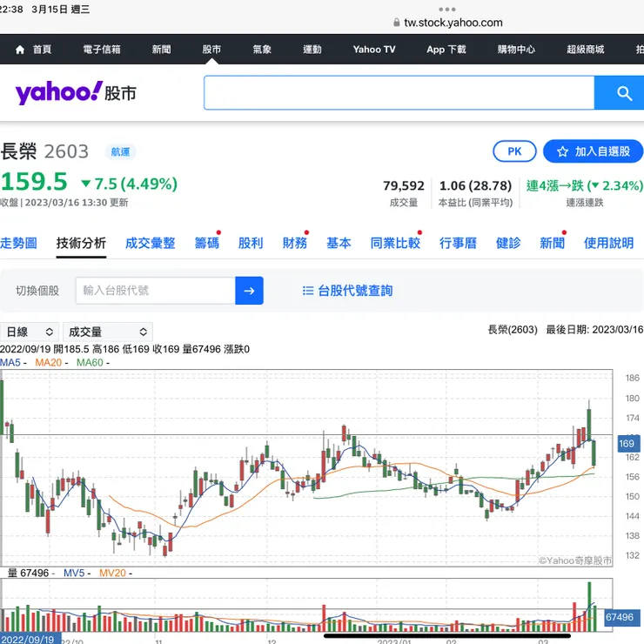Click the 航運 industry tag

[120, 152]
